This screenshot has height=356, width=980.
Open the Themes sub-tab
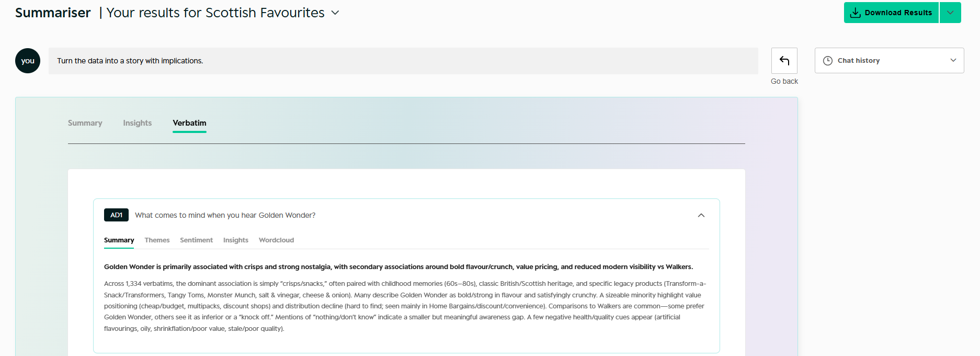157,240
